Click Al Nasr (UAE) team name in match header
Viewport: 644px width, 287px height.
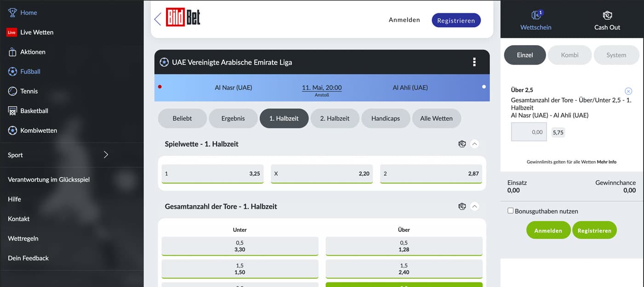233,88
